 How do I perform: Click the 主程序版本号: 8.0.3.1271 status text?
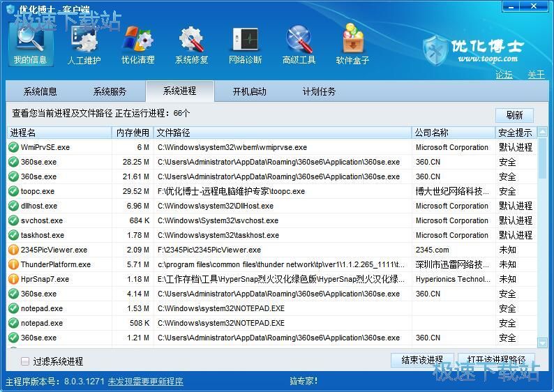[x=54, y=382]
